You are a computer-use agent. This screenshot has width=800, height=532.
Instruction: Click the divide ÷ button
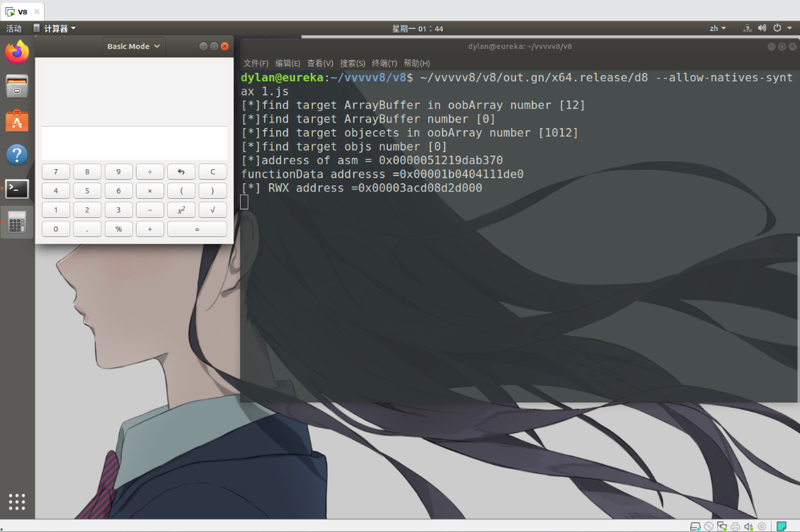click(x=150, y=172)
